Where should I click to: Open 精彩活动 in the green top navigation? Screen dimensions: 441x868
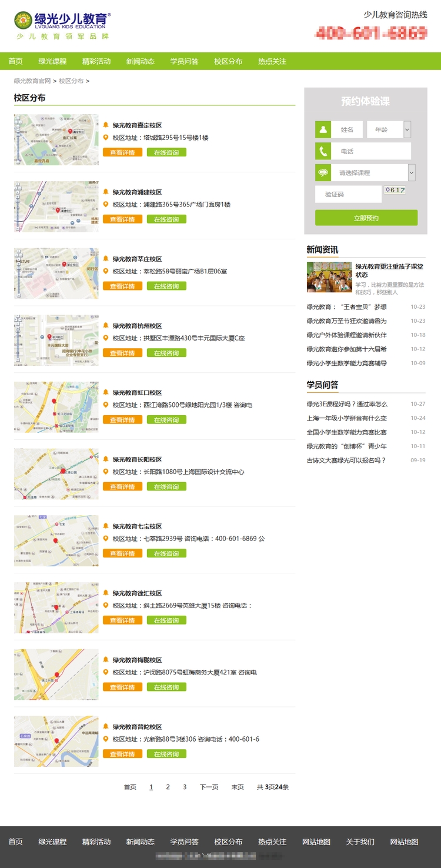96,61
